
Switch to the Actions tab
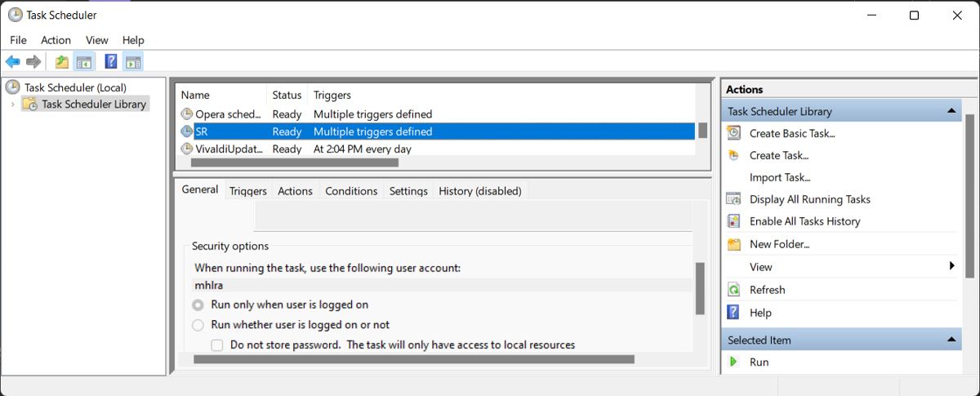[295, 191]
